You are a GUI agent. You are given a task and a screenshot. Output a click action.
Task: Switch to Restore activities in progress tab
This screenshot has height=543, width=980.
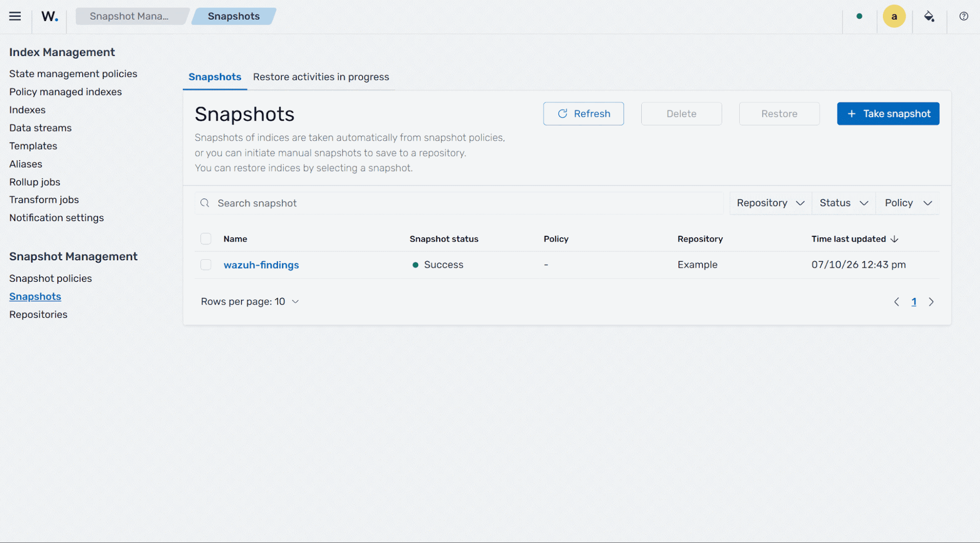click(321, 77)
